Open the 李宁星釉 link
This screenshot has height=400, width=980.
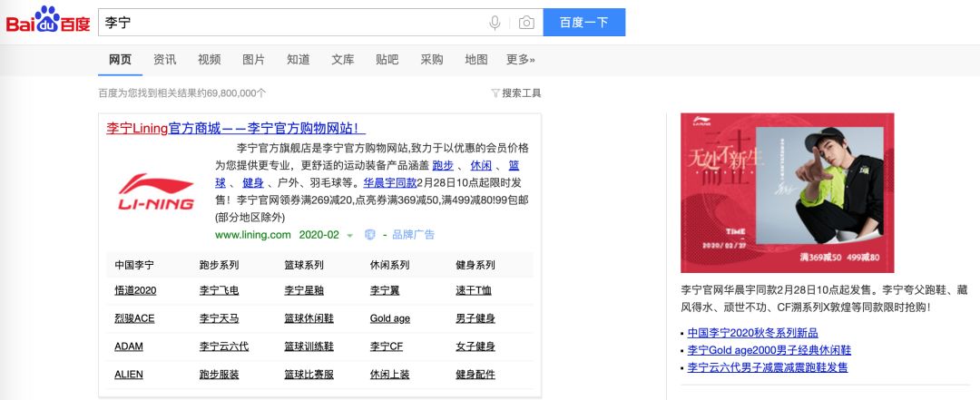(304, 290)
